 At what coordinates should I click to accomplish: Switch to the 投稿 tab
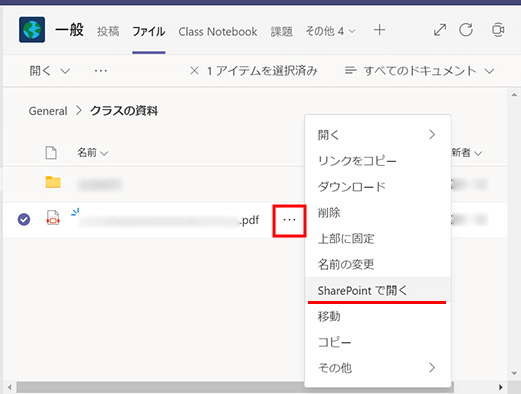pos(108,31)
